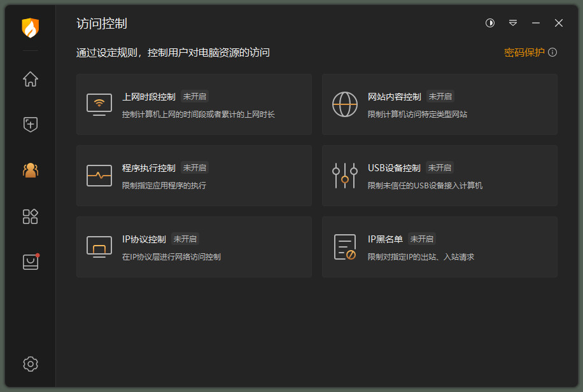583x392 pixels.
Task: Open the sidebar store icon with red dot
Action: (x=31, y=262)
